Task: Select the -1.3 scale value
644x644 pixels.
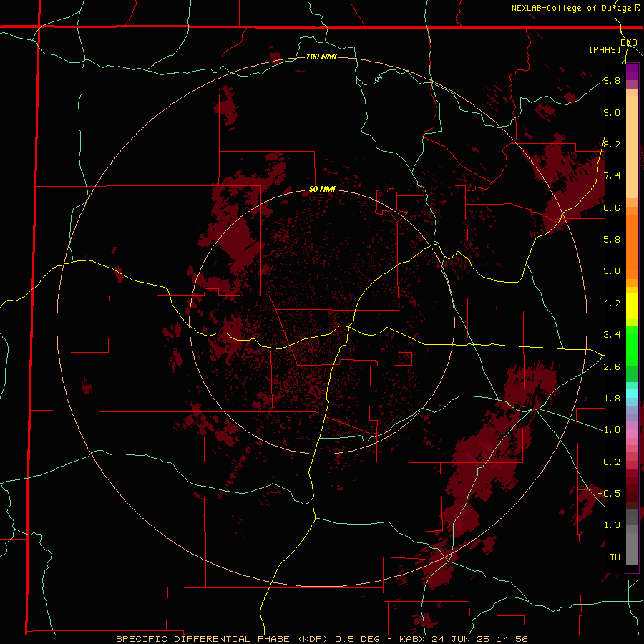Action: pyautogui.click(x=609, y=525)
